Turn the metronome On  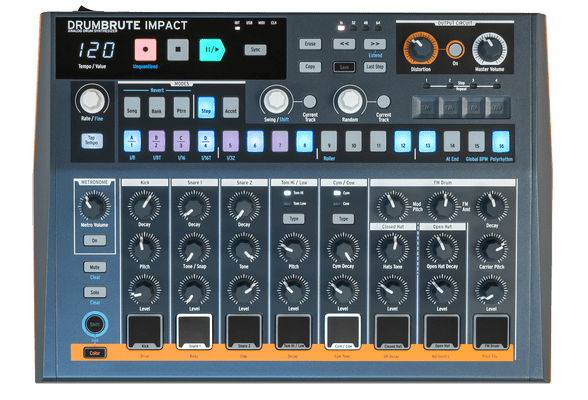click(x=94, y=240)
